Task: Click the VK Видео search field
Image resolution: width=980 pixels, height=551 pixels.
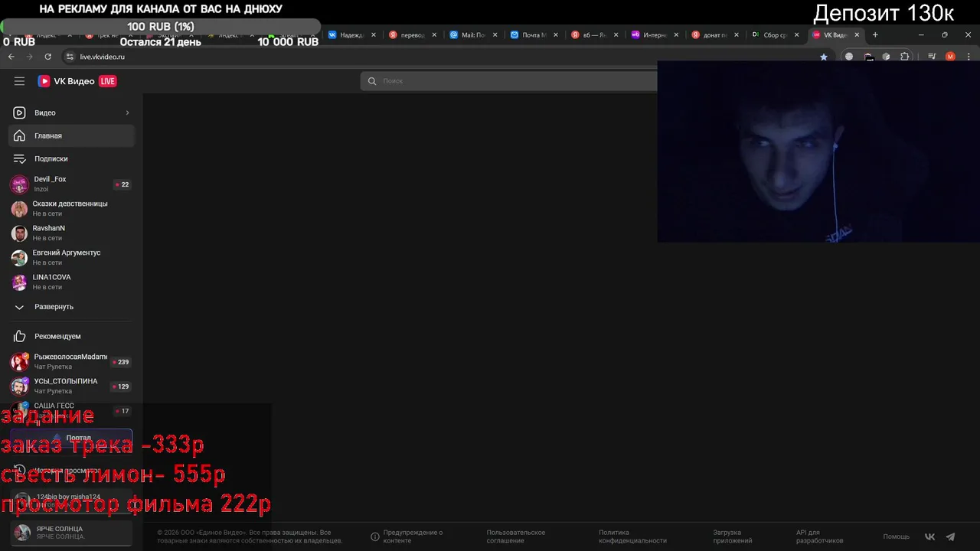Action: click(x=508, y=81)
